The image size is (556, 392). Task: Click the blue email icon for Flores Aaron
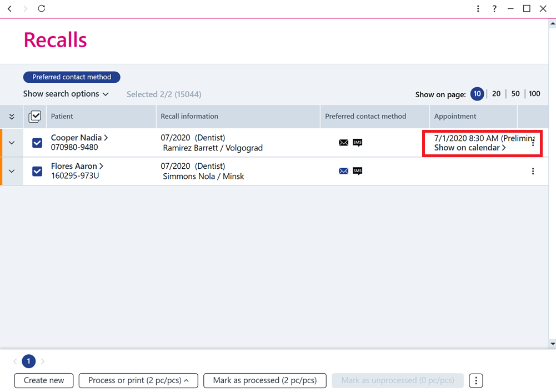pyautogui.click(x=343, y=171)
